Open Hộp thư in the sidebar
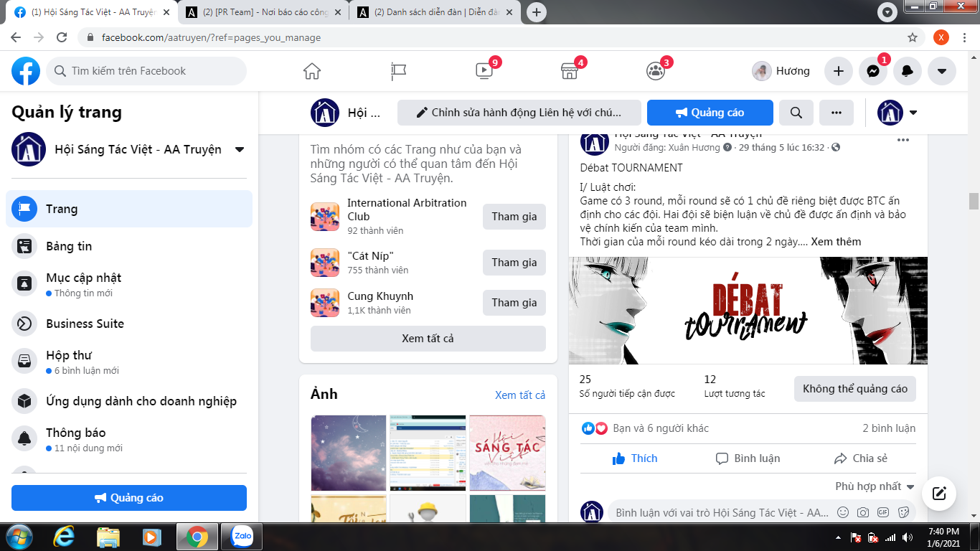The height and width of the screenshot is (551, 980). [129, 362]
